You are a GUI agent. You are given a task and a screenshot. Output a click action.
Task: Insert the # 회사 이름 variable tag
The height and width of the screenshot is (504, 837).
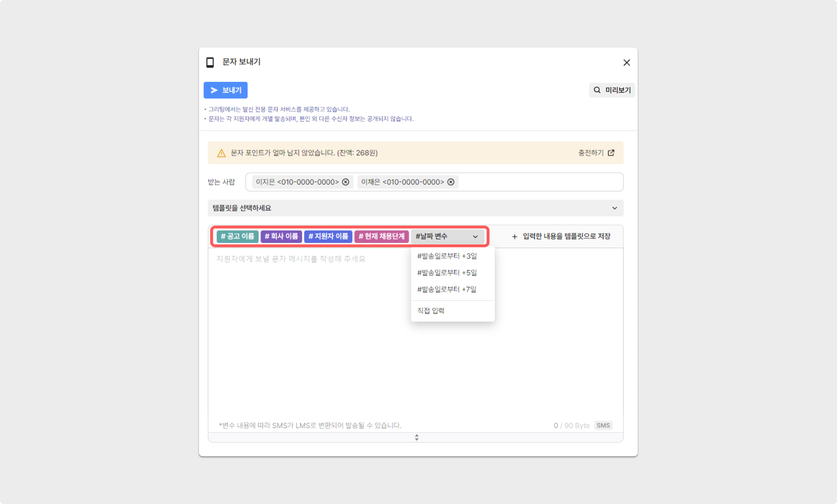tap(281, 236)
